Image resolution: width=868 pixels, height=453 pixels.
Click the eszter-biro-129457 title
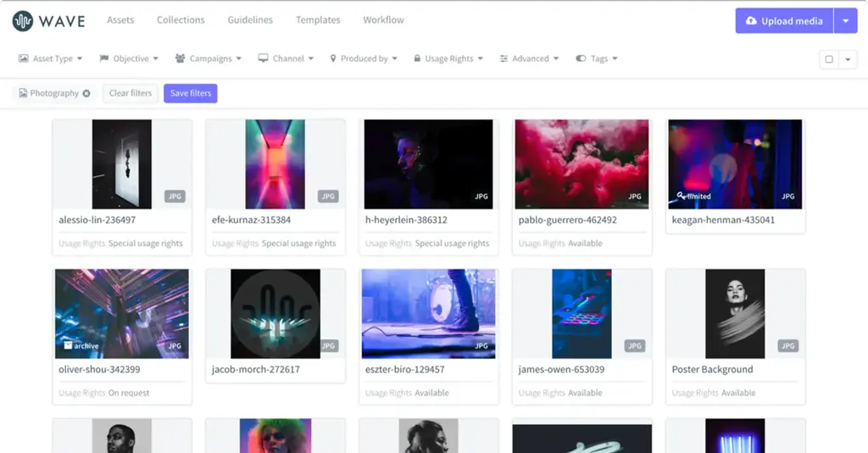404,369
